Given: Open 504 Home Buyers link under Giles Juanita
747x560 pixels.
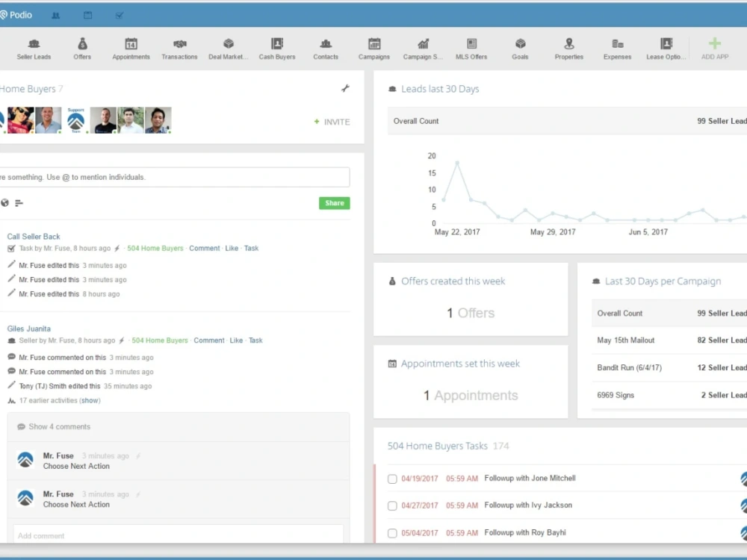Looking at the screenshot, I should [160, 340].
